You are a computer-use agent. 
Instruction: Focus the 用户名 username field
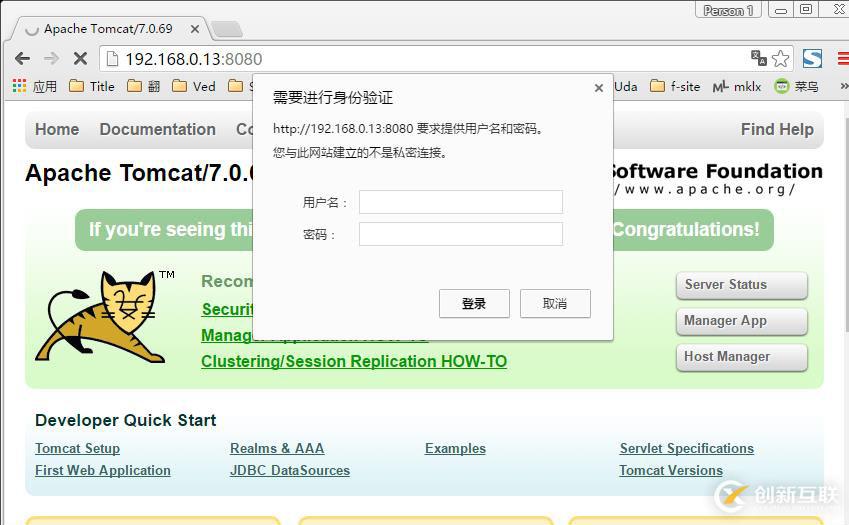click(461, 202)
